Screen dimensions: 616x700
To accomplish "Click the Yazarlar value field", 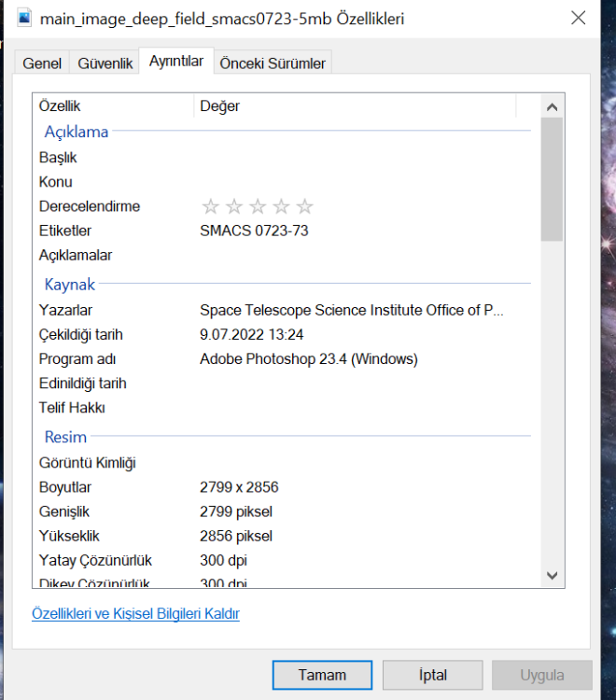I will pyautogui.click(x=355, y=310).
